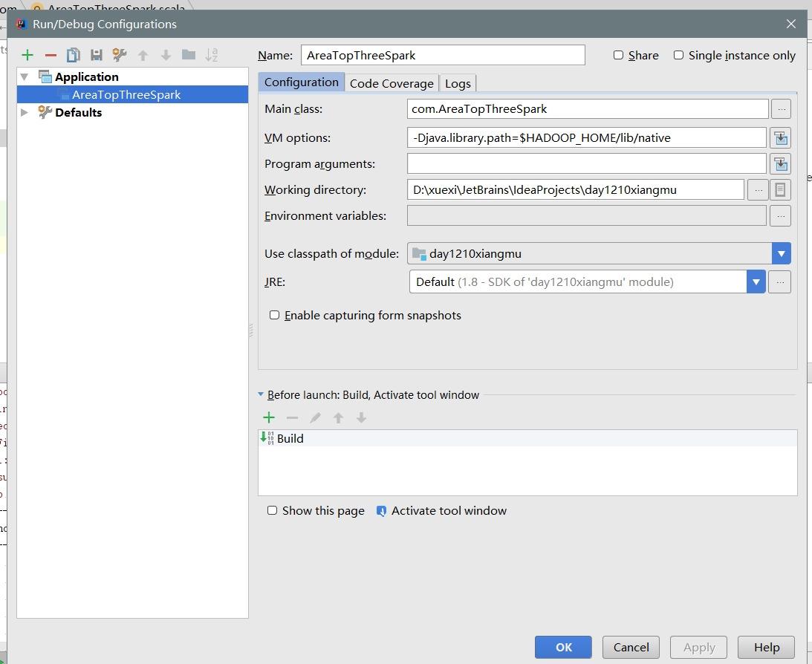The height and width of the screenshot is (664, 812).
Task: Enable the Share checkbox
Action: 618,55
